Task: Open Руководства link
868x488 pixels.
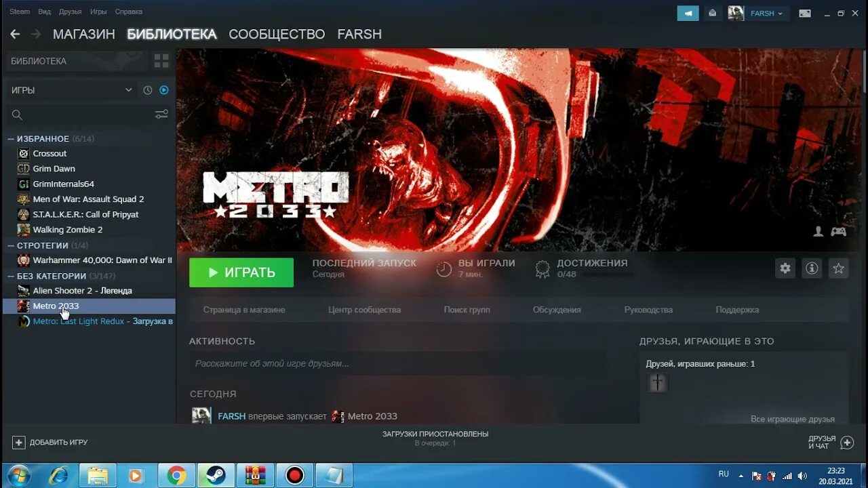Action: (x=648, y=310)
